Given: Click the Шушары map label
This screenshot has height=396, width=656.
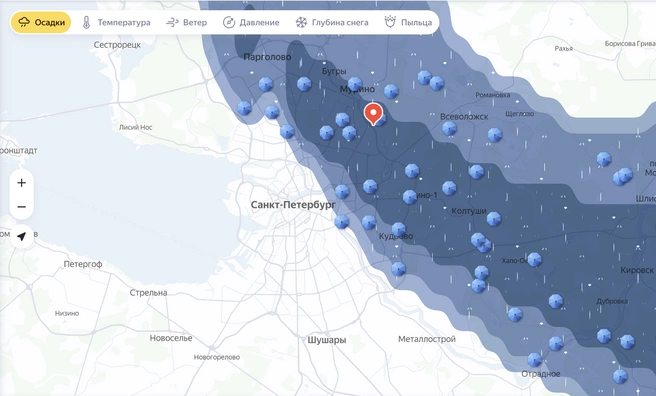Looking at the screenshot, I should click(327, 340).
